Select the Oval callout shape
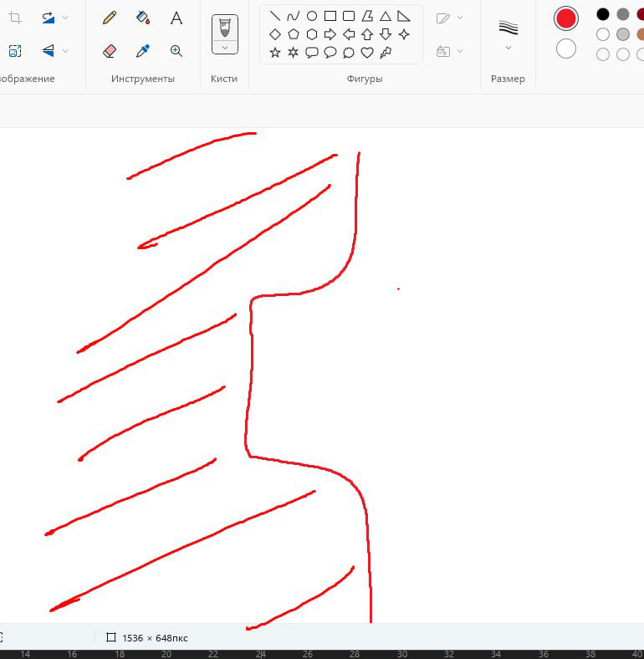This screenshot has width=644, height=659. click(x=330, y=53)
